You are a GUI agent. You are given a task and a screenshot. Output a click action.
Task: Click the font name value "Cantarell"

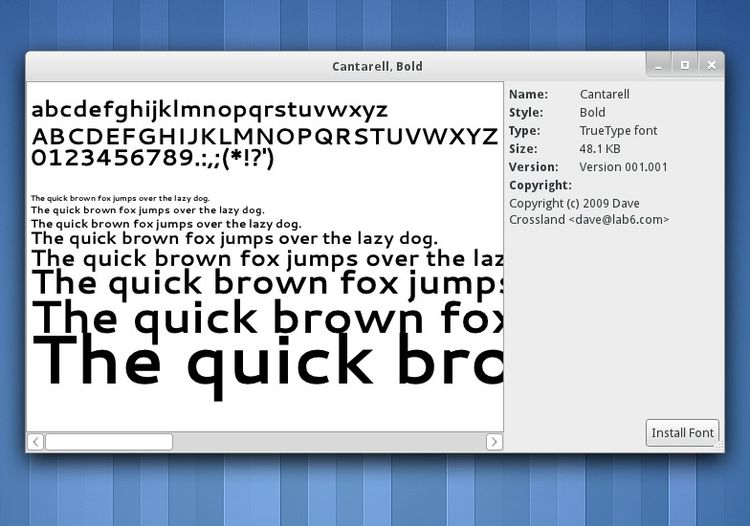(605, 94)
